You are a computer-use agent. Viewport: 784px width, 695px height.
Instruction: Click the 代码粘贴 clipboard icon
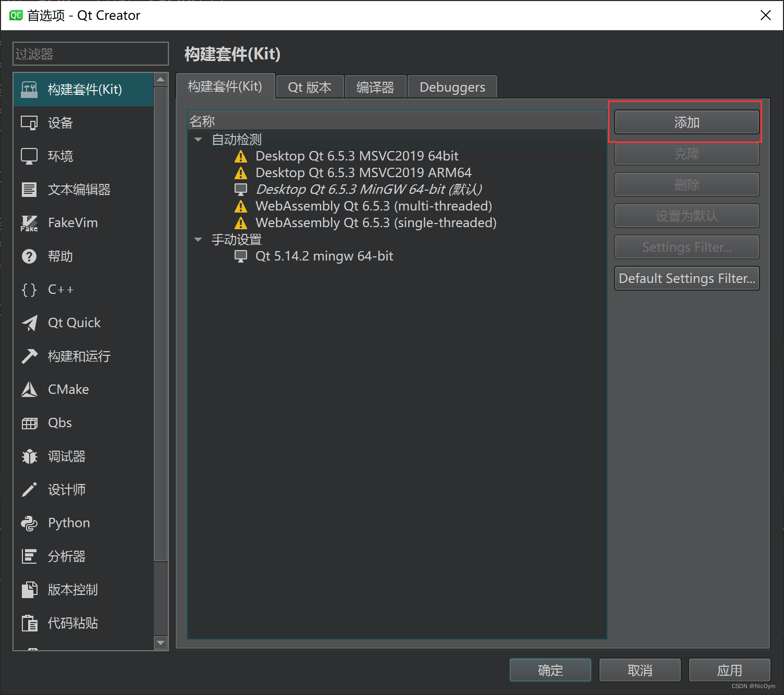(29, 623)
